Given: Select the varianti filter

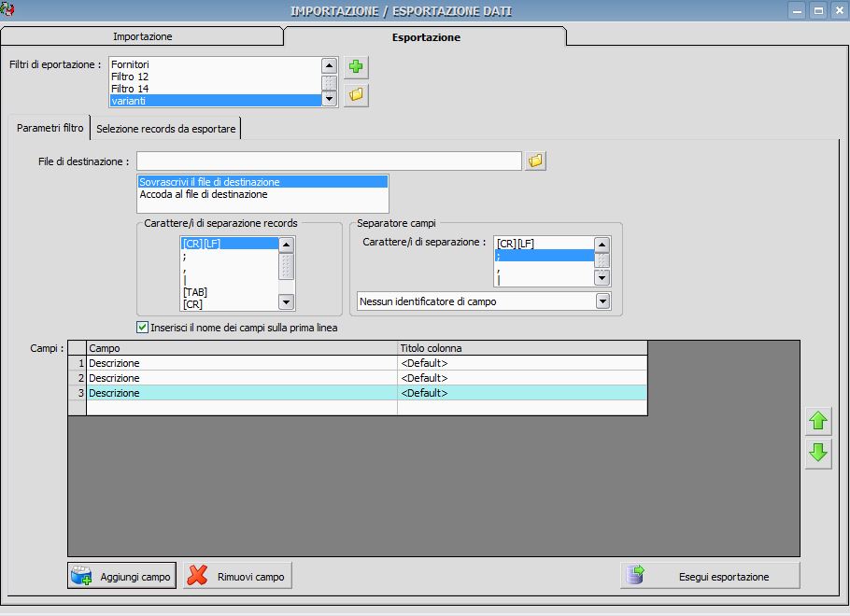Looking at the screenshot, I should tap(215, 101).
